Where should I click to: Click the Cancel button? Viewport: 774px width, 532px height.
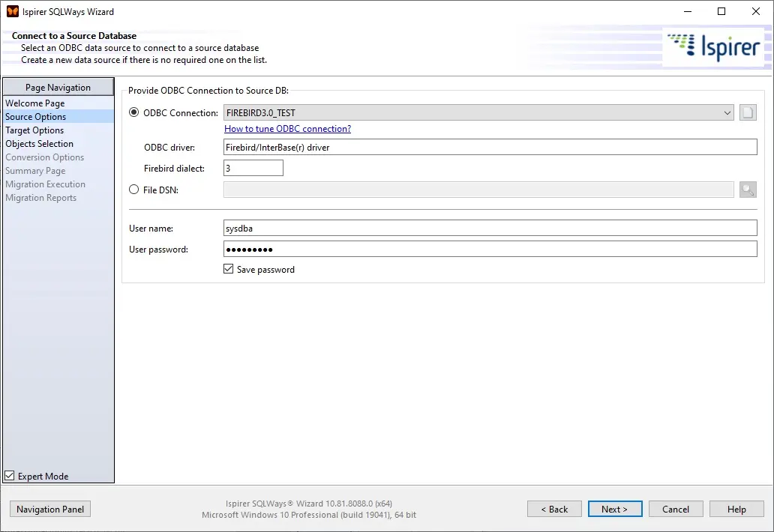point(676,509)
